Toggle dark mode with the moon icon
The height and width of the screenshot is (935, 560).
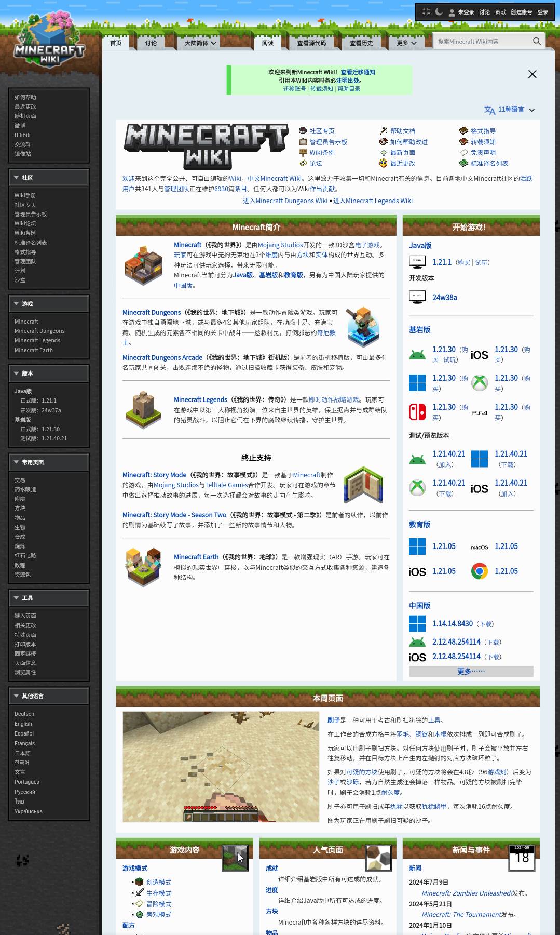pos(439,12)
